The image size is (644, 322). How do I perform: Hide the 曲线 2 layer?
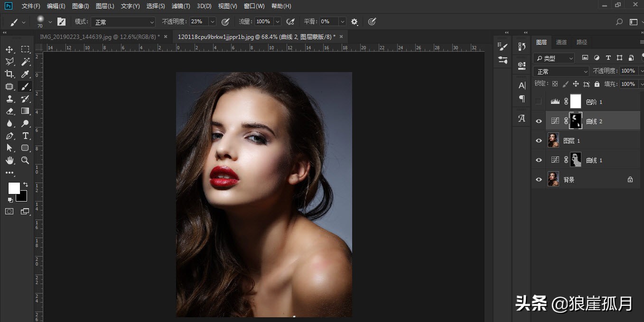538,121
